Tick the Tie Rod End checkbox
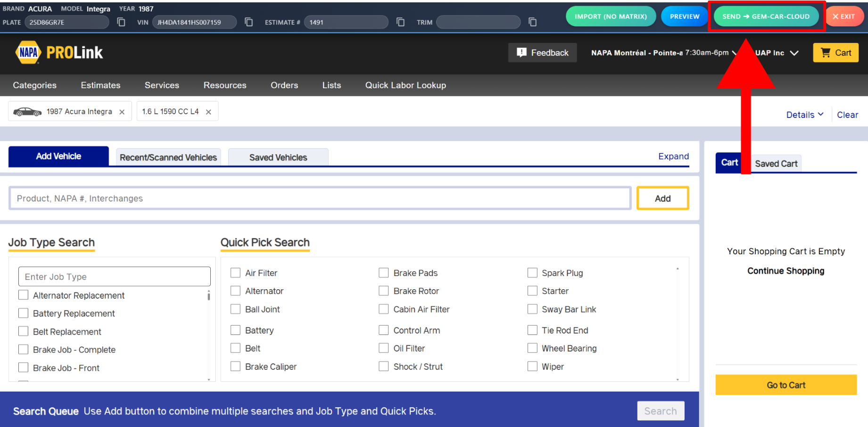This screenshot has width=868, height=427. coord(532,330)
